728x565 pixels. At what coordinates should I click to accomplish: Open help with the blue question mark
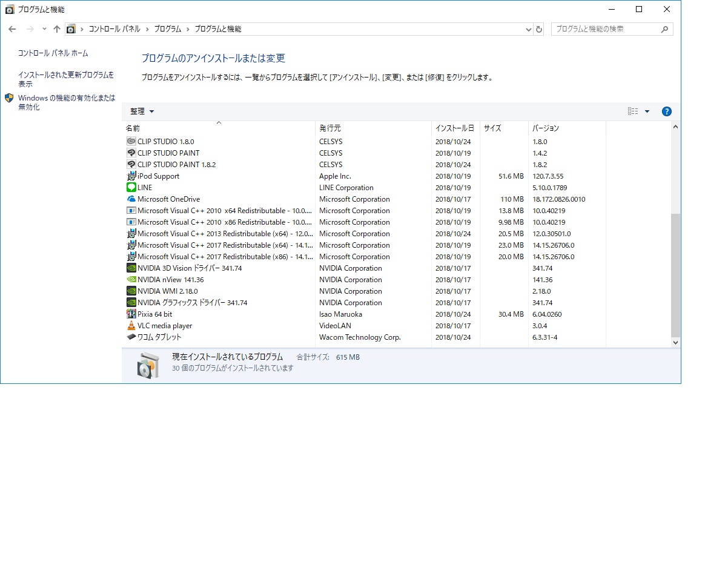[x=667, y=111]
